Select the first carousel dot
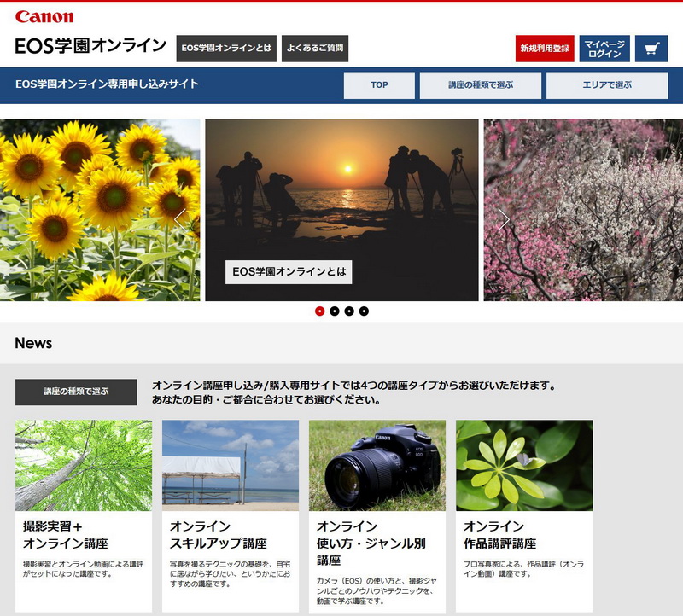 [x=319, y=311]
